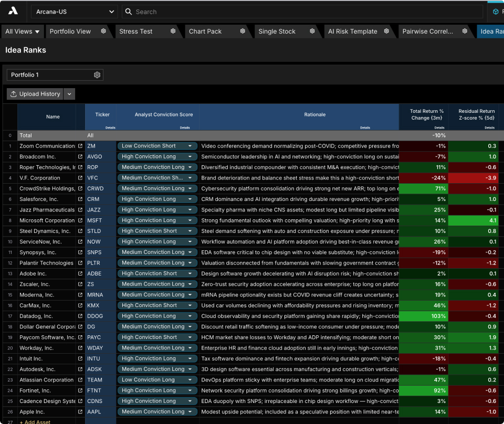This screenshot has width=504, height=424.
Task: Change ZM Low Conviction Short dropdown
Action: coord(157,146)
